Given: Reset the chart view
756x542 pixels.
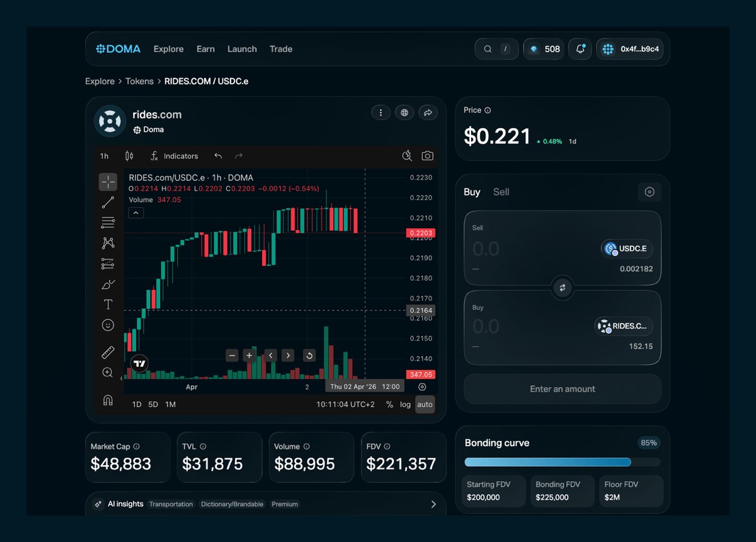Looking at the screenshot, I should pos(309,355).
